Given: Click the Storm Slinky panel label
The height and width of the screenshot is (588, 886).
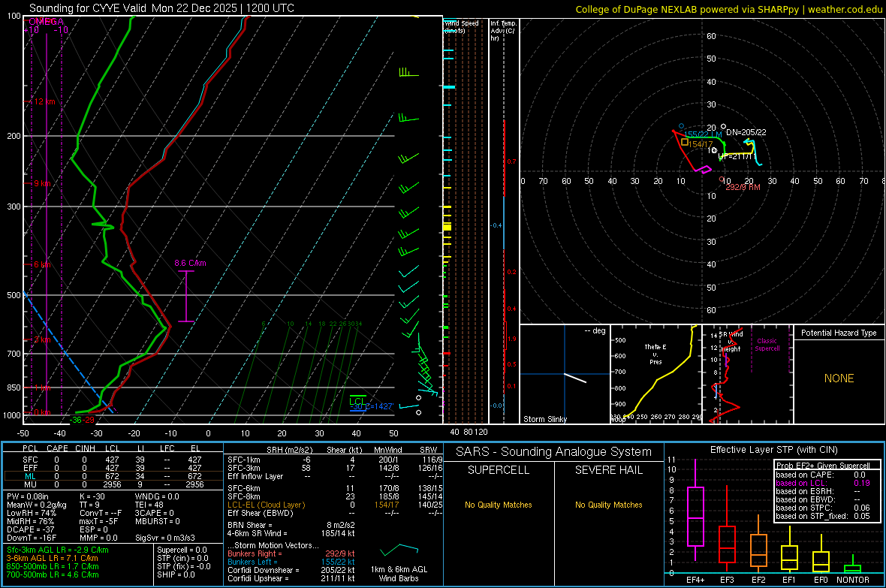Looking at the screenshot, I should [x=544, y=419].
